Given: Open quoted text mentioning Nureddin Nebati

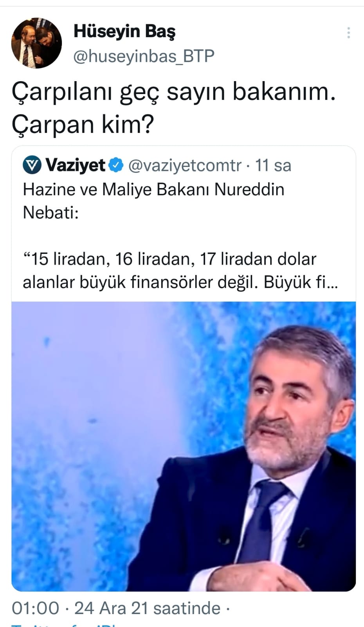Looking at the screenshot, I should [x=153, y=201].
